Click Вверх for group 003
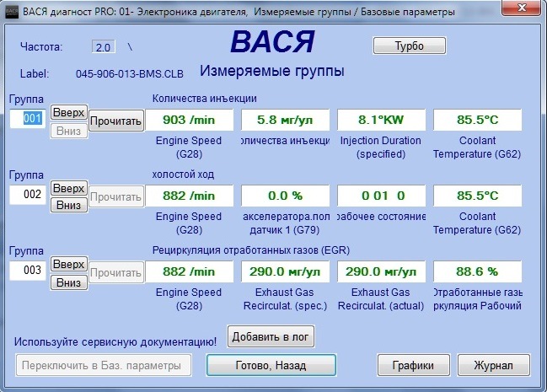Screen dimensions: 547x392 69,264
